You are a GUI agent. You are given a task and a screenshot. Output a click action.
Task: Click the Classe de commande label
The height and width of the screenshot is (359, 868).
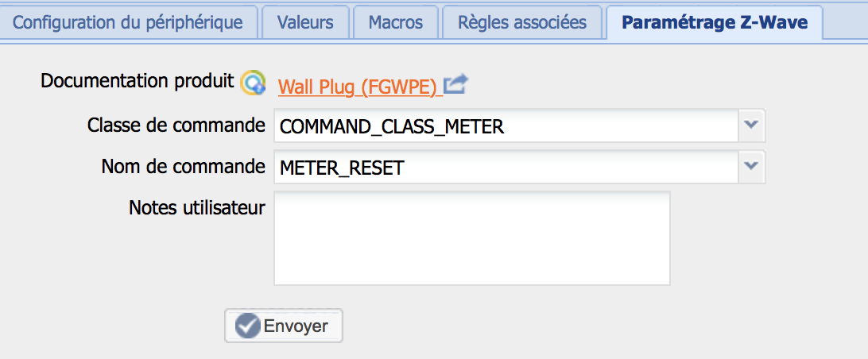click(x=176, y=125)
